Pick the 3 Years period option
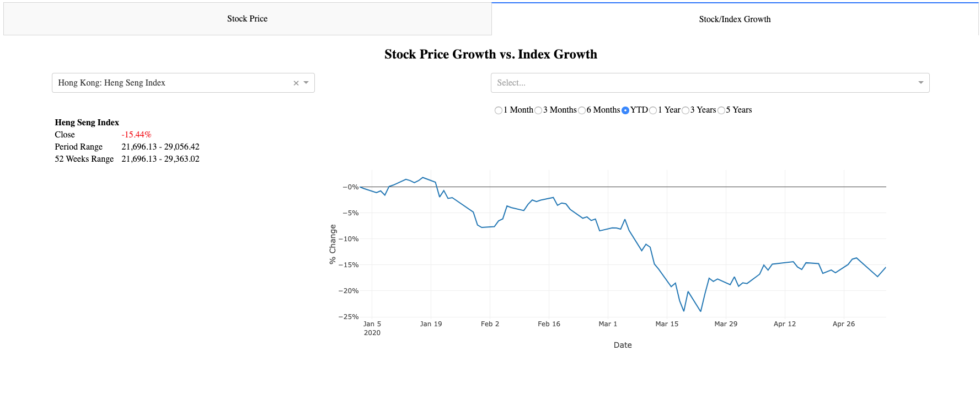 tap(686, 110)
